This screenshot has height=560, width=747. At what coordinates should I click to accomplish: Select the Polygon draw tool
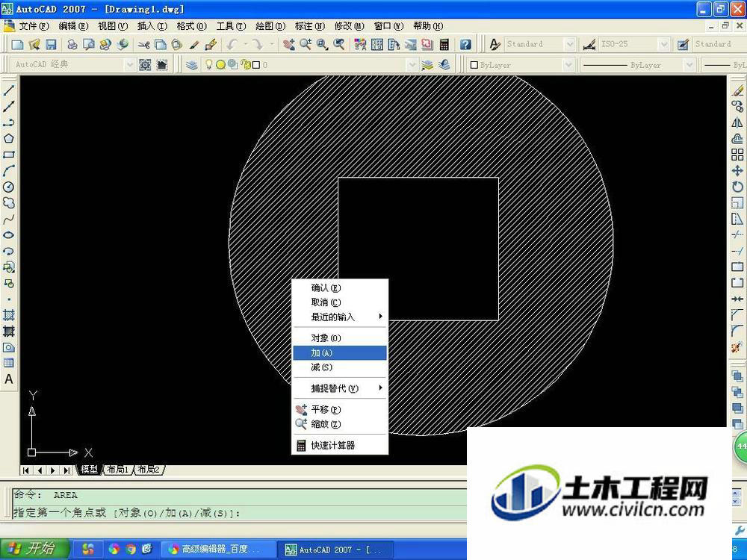[x=8, y=139]
